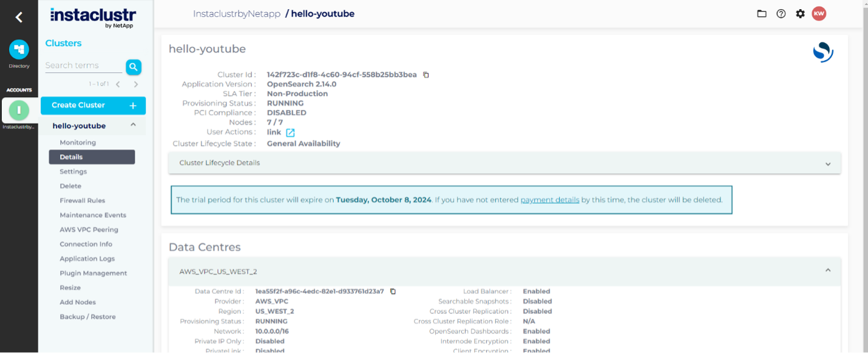Select the cluster ID value text
Image resolution: width=868 pixels, height=354 pixels.
[342, 75]
